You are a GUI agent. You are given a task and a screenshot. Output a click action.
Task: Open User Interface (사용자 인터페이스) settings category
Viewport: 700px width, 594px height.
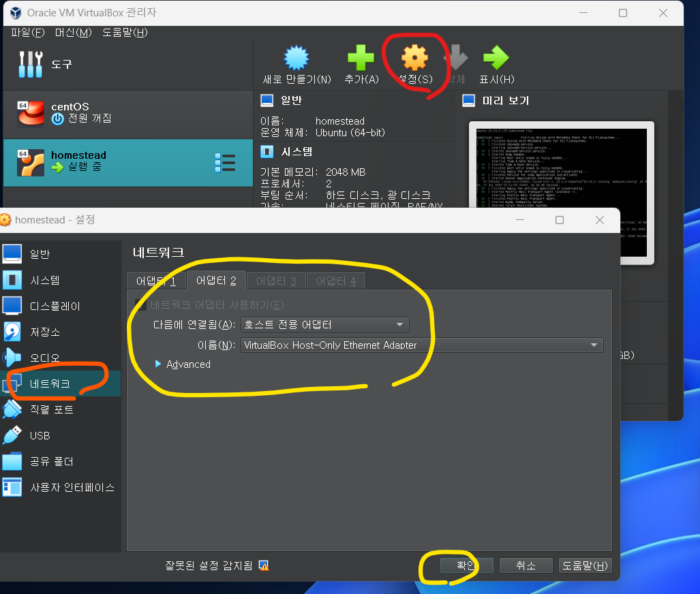pyautogui.click(x=60, y=487)
